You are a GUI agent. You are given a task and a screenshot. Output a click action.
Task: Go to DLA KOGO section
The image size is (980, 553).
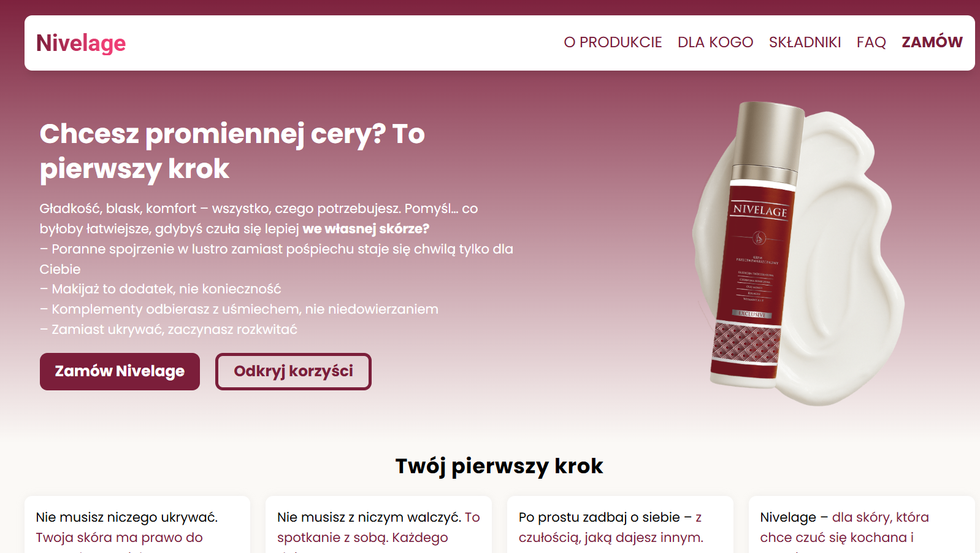tap(715, 42)
